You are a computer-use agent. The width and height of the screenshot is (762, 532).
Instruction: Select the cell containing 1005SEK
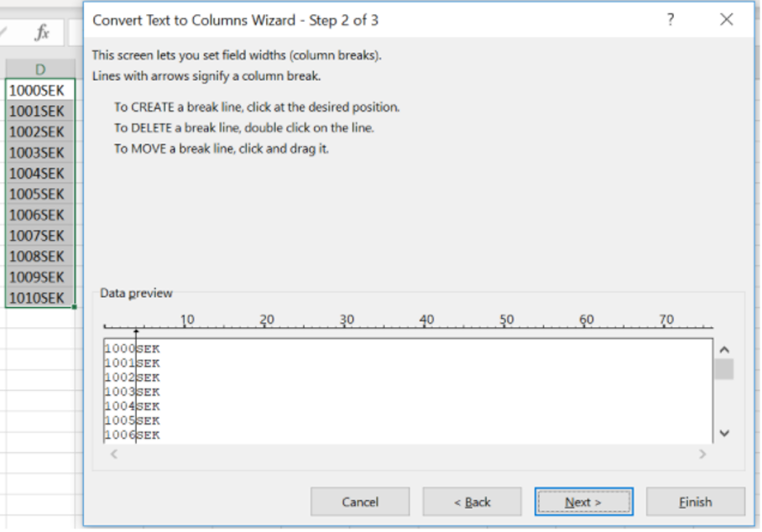tap(40, 195)
